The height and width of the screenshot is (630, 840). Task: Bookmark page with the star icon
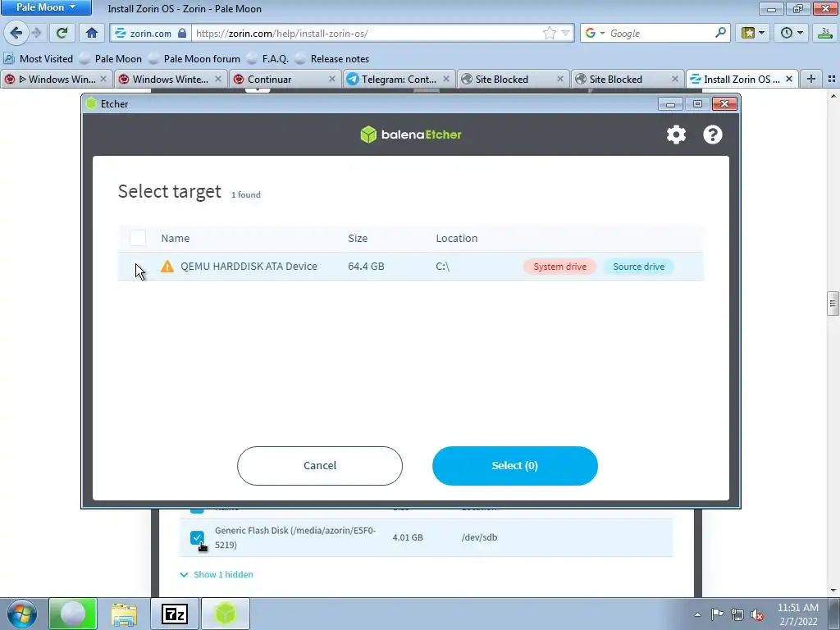[x=549, y=33]
